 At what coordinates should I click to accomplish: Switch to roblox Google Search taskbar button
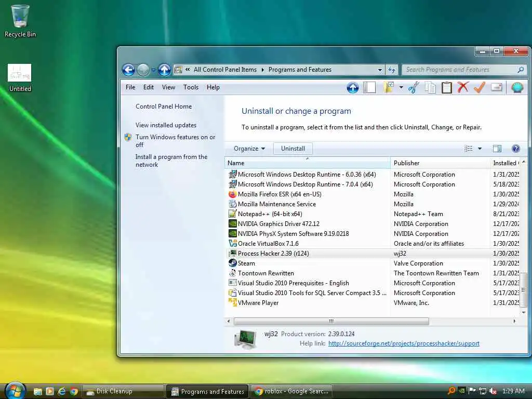click(x=291, y=391)
